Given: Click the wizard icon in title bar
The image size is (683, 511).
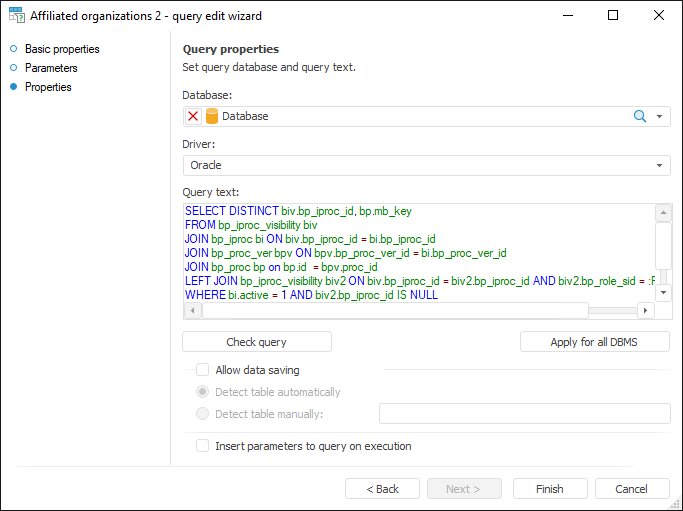Looking at the screenshot, I should [16, 16].
